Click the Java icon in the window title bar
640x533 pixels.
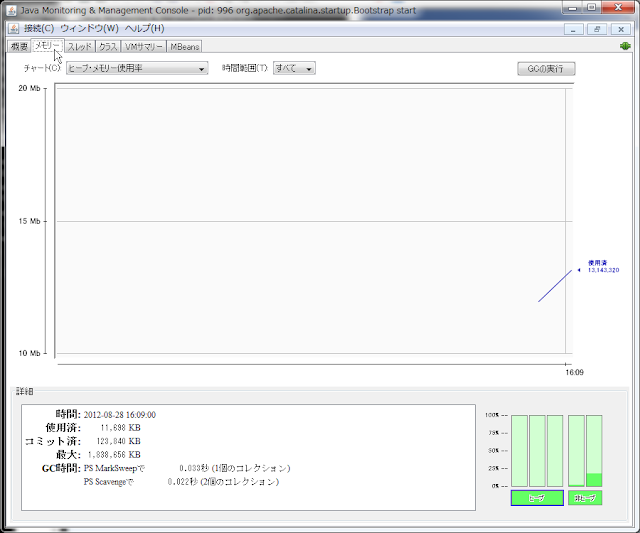(11, 10)
